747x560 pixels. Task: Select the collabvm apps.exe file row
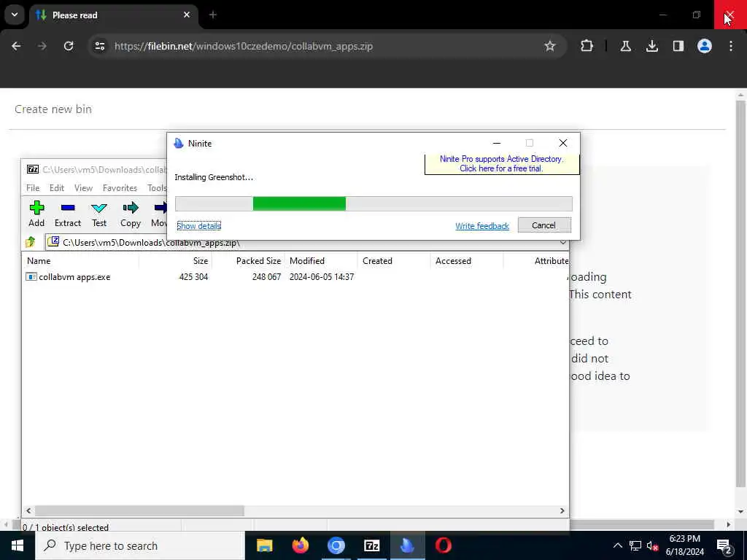point(295,276)
